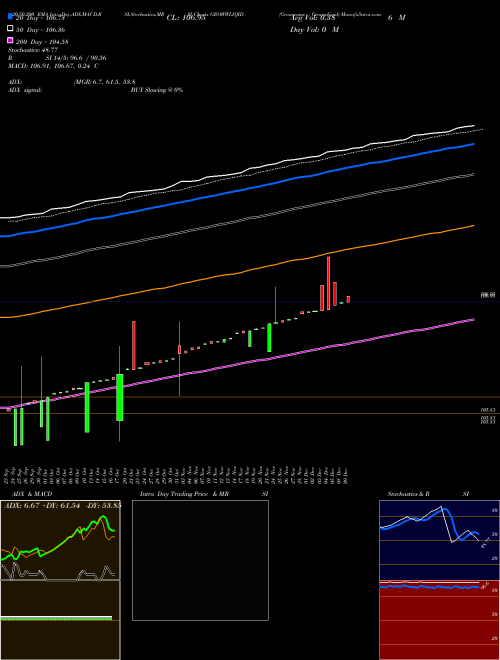This screenshot has height=660, width=500.
Task: Open the empty Intra Day Trading Price panel
Action: [x=200, y=560]
